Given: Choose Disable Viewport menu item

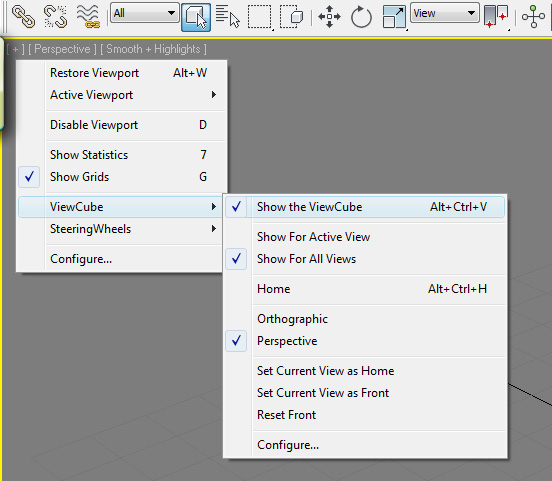Looking at the screenshot, I should point(122,125).
